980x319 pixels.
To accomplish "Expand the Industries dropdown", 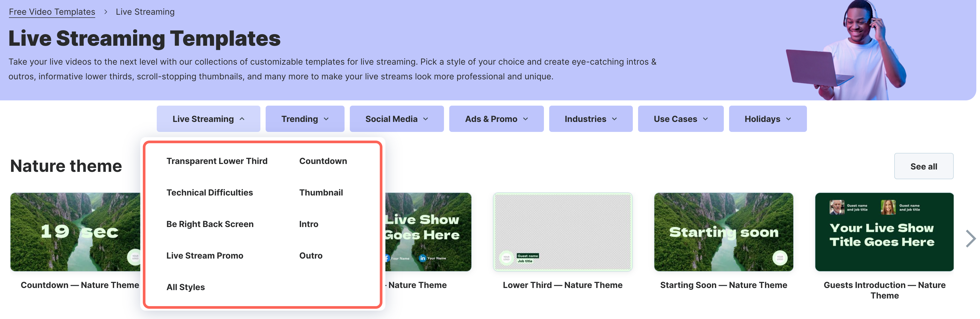I will click(590, 119).
